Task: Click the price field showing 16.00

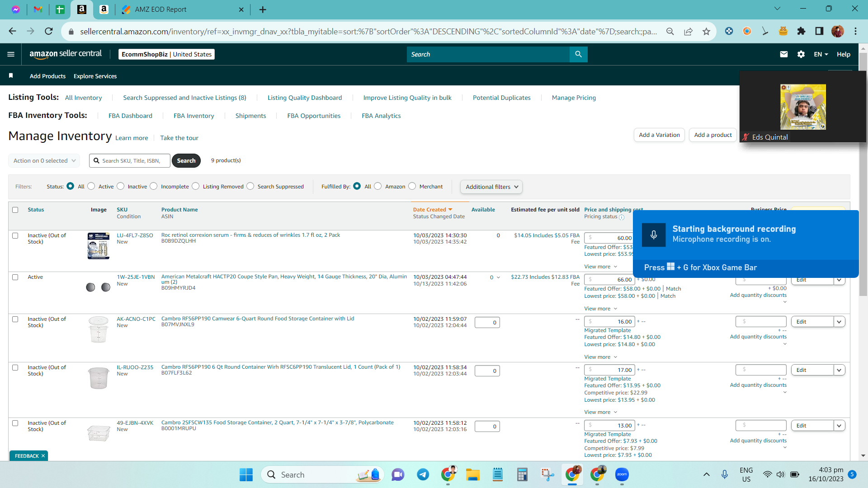Action: [x=609, y=322]
